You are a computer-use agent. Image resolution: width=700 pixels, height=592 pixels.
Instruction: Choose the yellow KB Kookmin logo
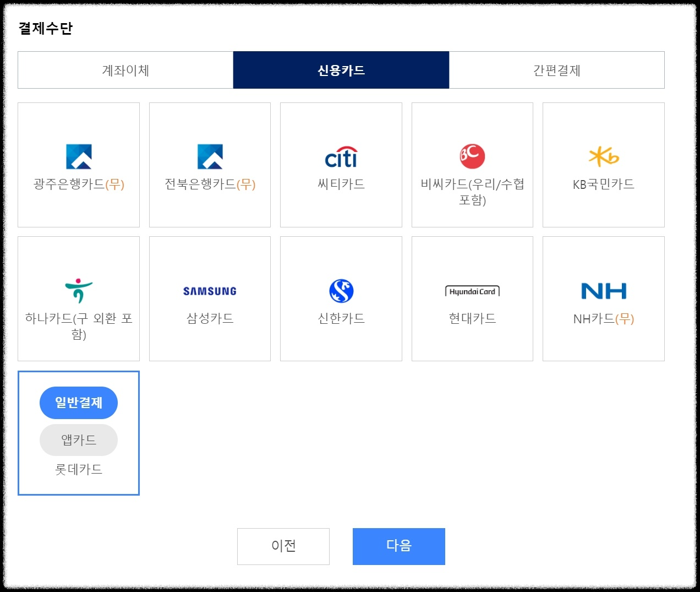coord(604,156)
